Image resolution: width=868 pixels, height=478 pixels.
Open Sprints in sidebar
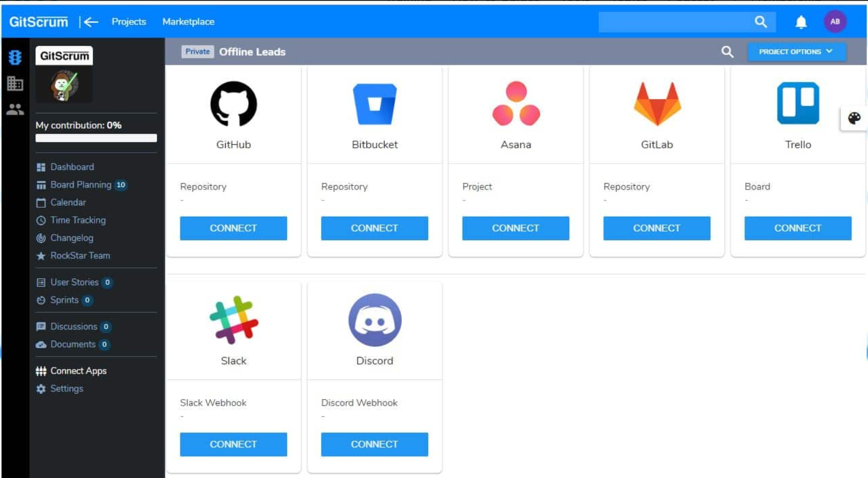pos(64,300)
